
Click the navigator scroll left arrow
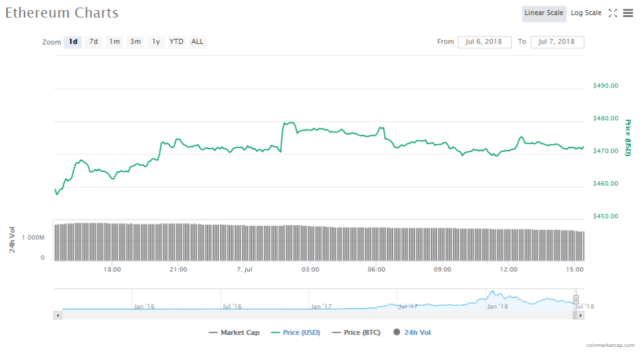[x=58, y=315]
